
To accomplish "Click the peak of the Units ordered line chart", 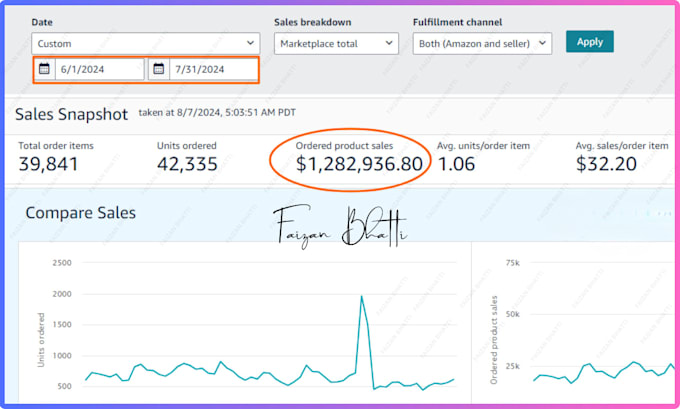I will [x=362, y=296].
